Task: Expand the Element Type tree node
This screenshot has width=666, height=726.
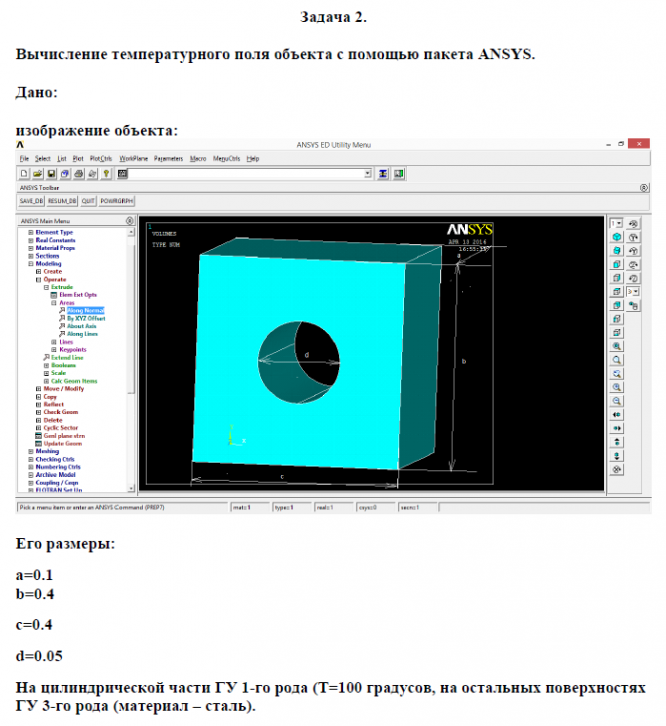Action: pyautogui.click(x=31, y=232)
